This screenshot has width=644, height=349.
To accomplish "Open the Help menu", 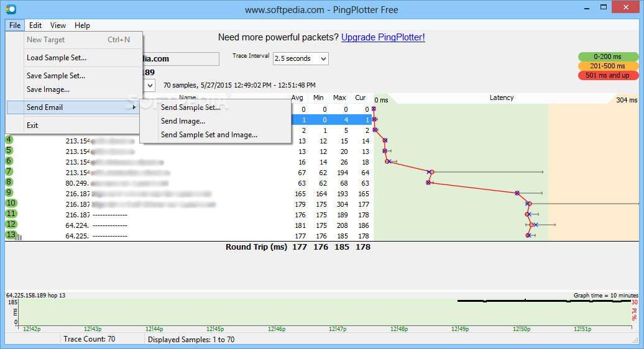I will coord(82,25).
